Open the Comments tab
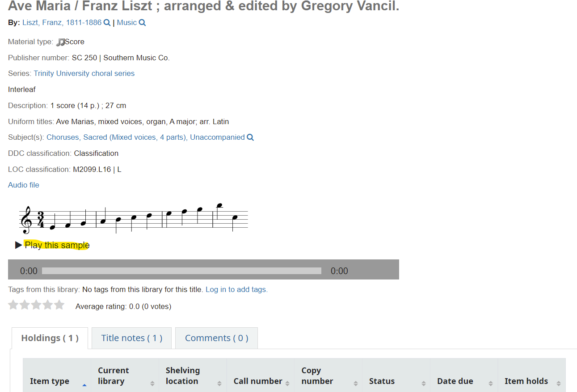 point(217,338)
